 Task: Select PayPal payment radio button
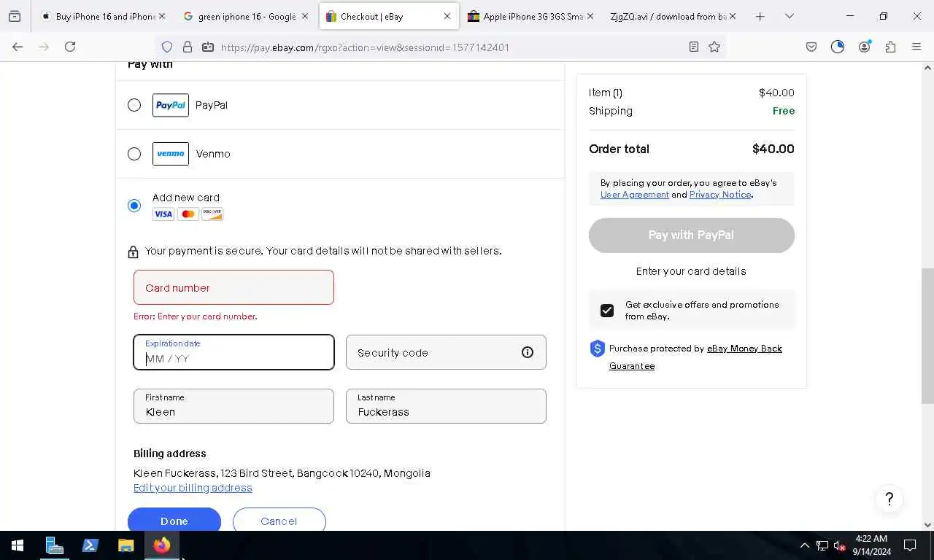click(x=134, y=105)
